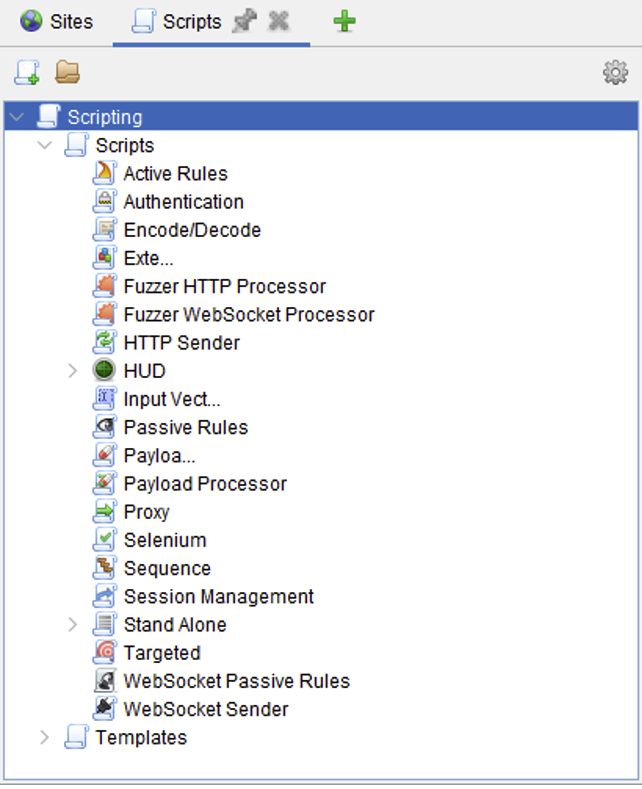Screen dimensions: 642x789
Task: Click the New Script icon
Action: 26,72
